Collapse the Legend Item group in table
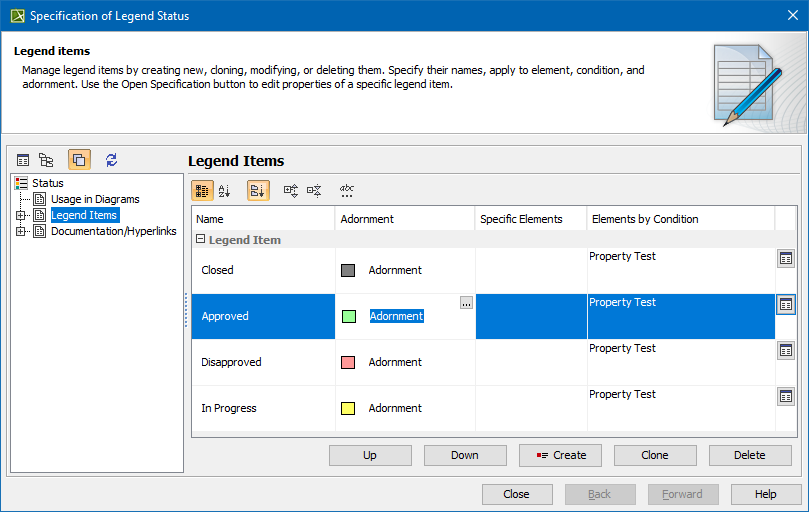 201,240
